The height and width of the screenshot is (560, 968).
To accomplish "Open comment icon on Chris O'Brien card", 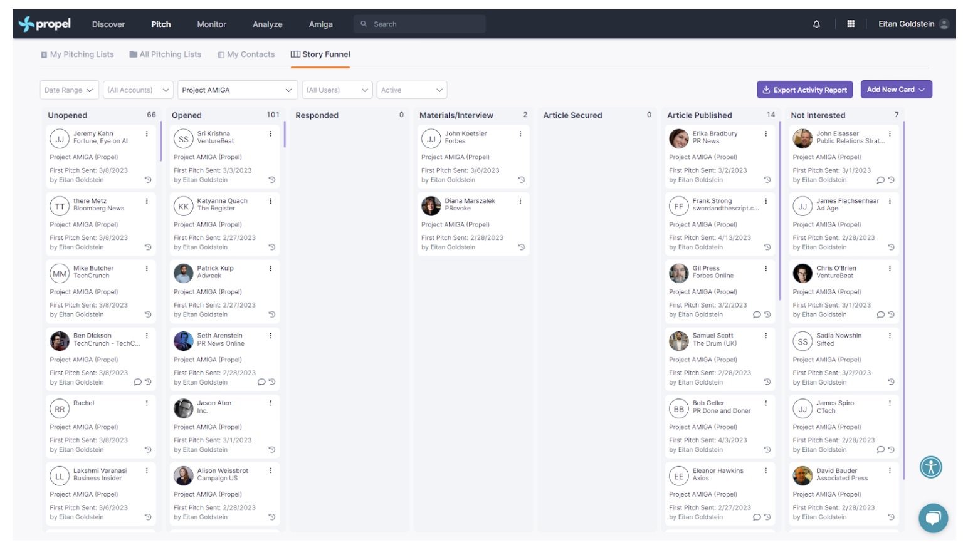I will [x=880, y=314].
